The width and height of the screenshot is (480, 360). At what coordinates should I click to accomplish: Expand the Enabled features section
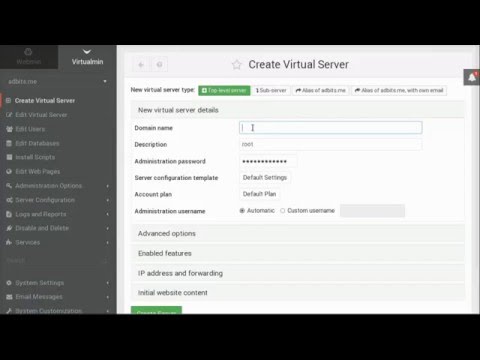pyautogui.click(x=297, y=253)
